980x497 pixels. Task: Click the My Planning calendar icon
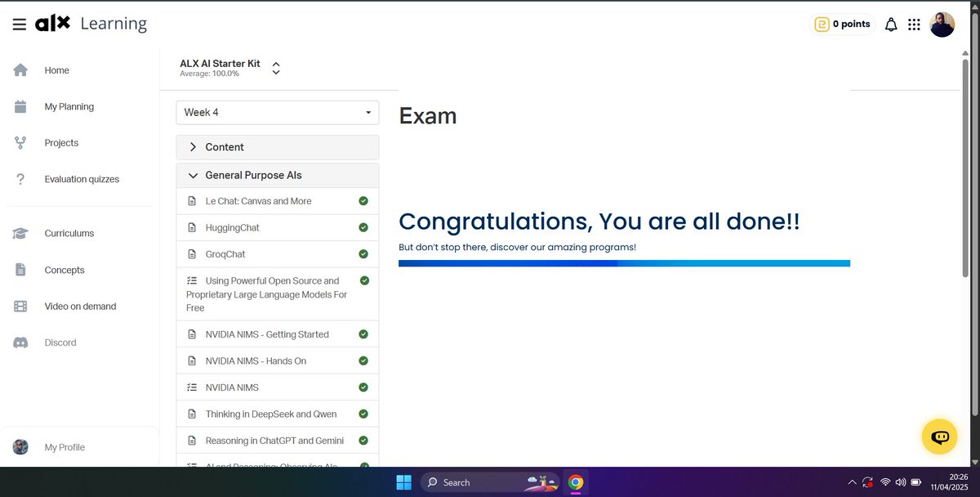coord(20,106)
